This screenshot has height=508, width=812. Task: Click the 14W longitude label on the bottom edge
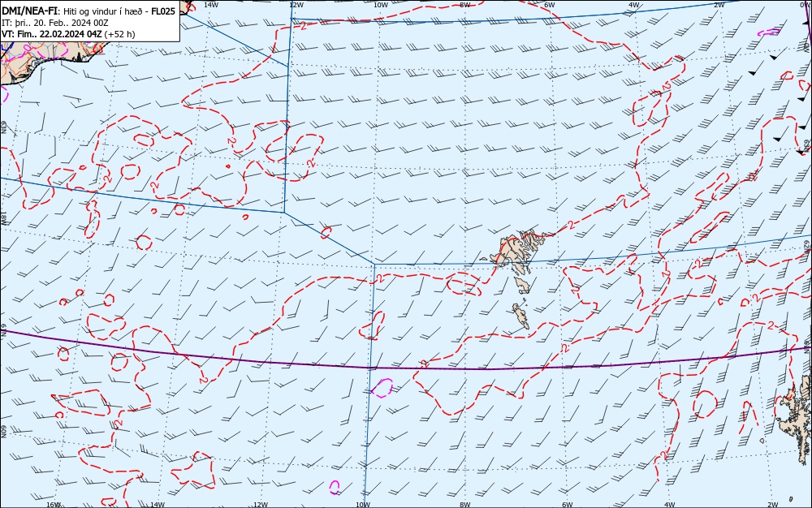(x=157, y=505)
